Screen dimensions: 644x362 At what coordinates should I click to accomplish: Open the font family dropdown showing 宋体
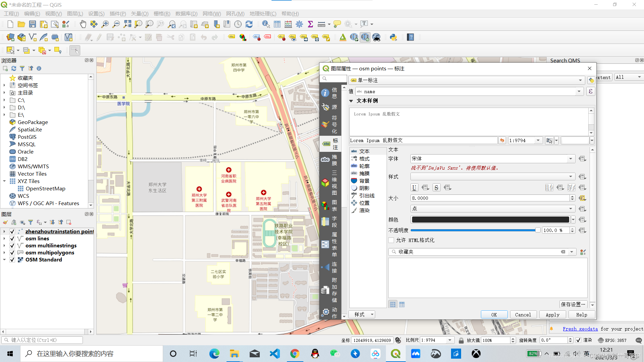570,159
